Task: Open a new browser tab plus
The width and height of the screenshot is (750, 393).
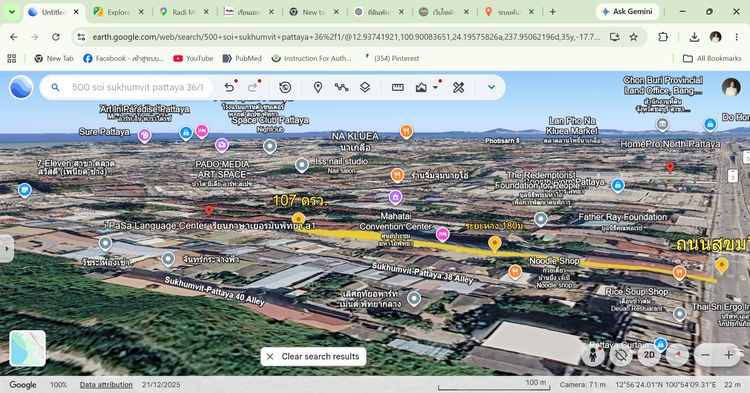Action: click(552, 12)
